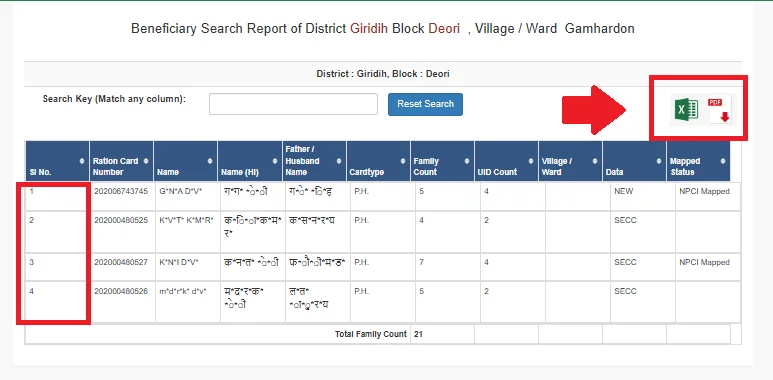Click the Total Family Count label
773x380 pixels.
click(371, 334)
